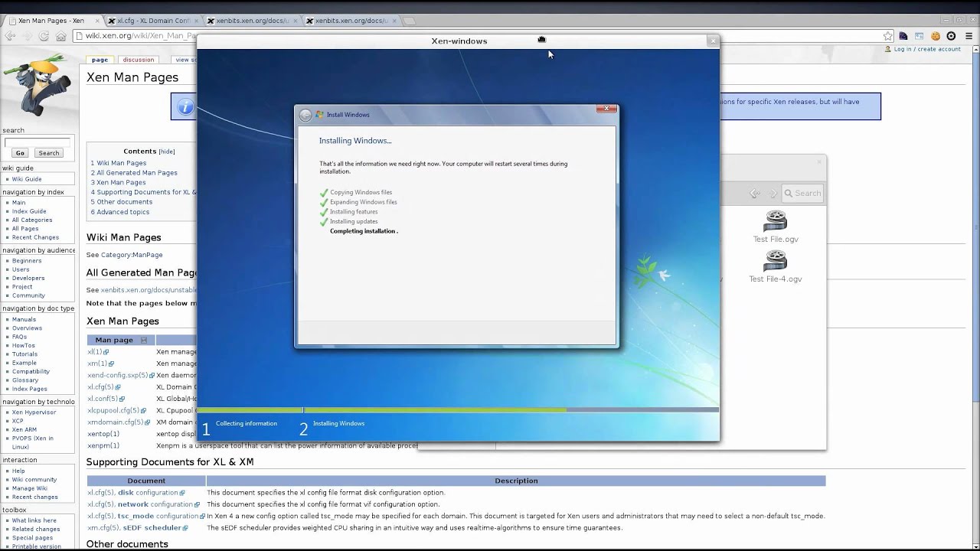Image resolution: width=980 pixels, height=551 pixels.
Task: Open Category:ManPage link
Action: 132,255
